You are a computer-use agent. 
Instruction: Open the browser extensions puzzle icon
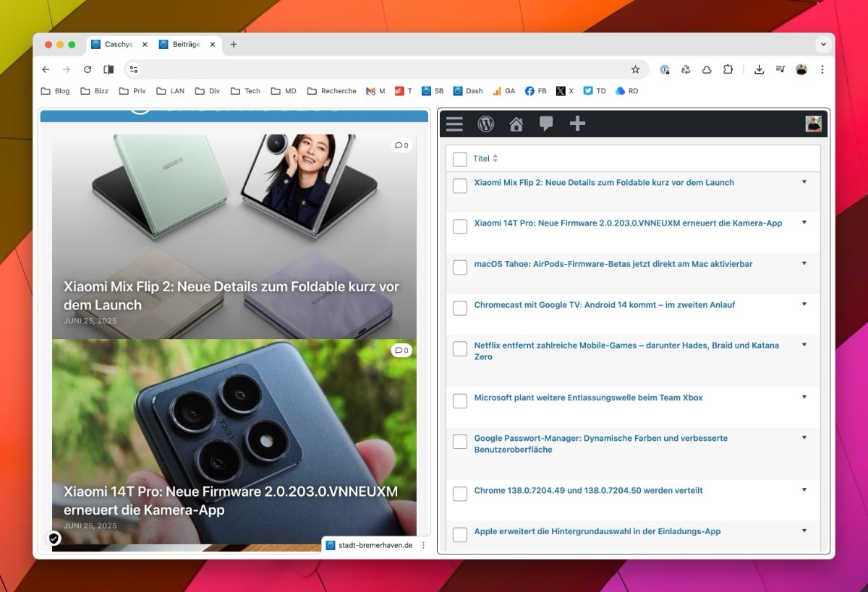point(728,69)
